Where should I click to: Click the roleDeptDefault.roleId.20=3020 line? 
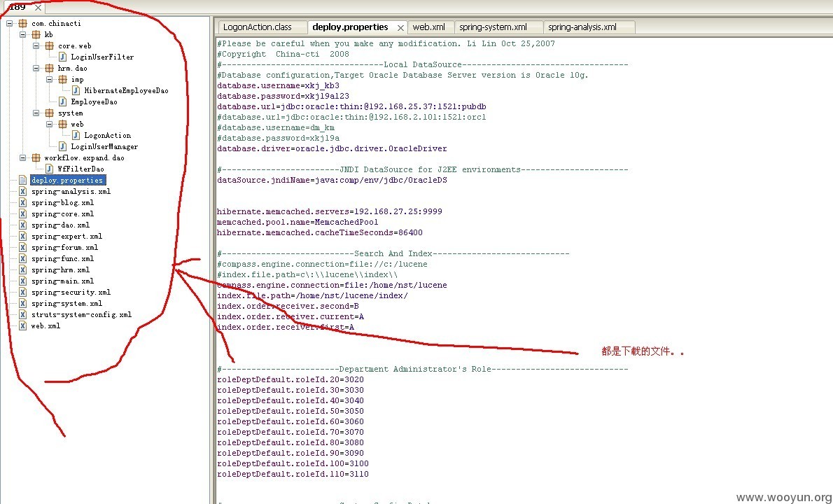[x=290, y=379]
